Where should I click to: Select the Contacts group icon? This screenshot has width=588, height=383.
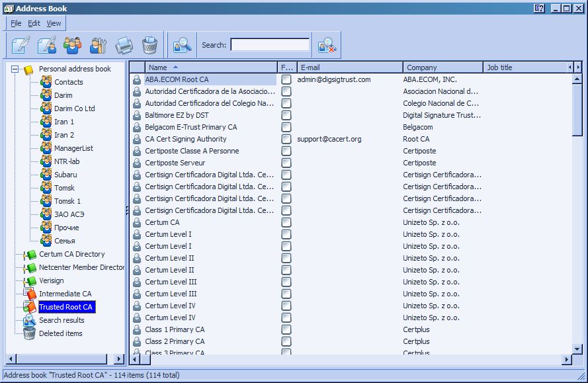(x=46, y=82)
